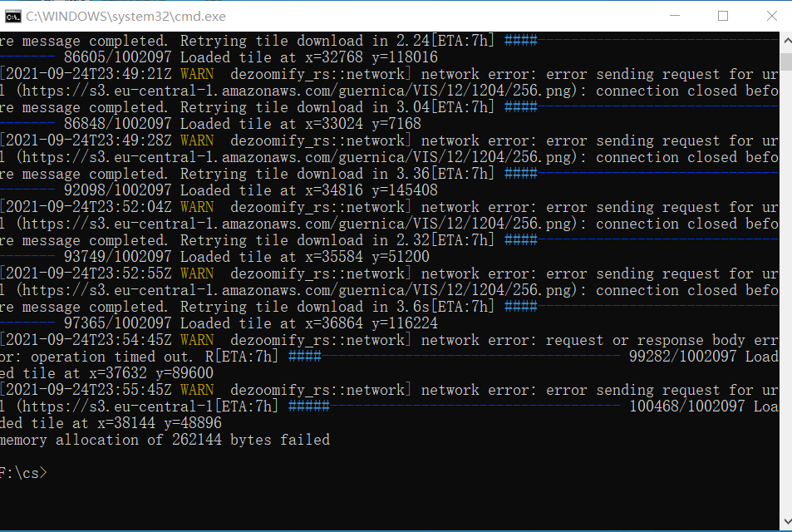792x532 pixels.
Task: Click the ###### progress bar on last warning
Action: tap(308, 406)
